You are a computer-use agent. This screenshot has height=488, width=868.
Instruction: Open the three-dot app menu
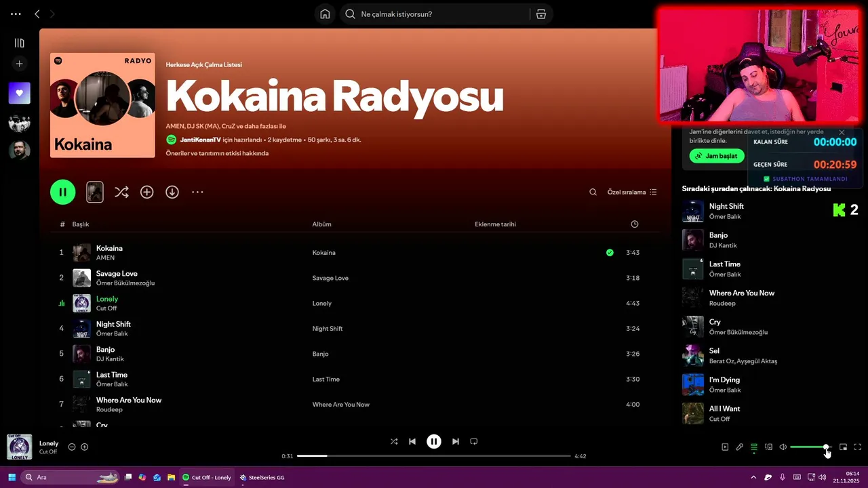(16, 14)
